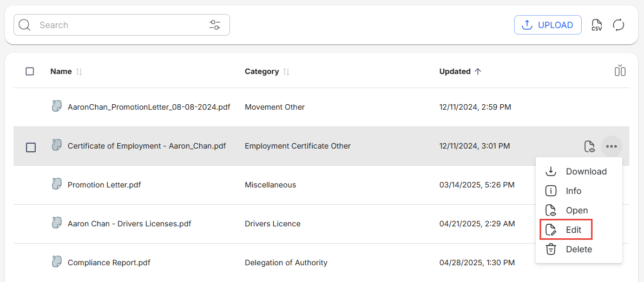Choose Delete from the context menu

click(x=579, y=249)
